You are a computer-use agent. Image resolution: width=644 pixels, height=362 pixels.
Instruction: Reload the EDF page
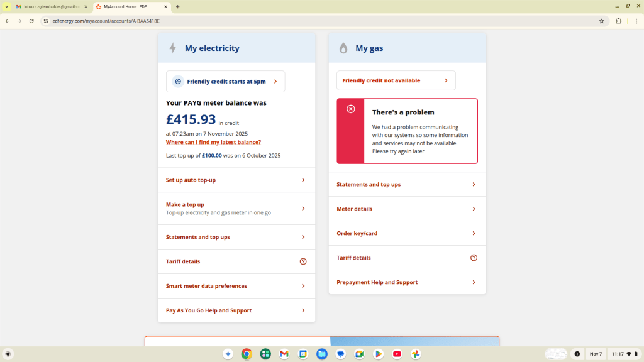click(31, 21)
